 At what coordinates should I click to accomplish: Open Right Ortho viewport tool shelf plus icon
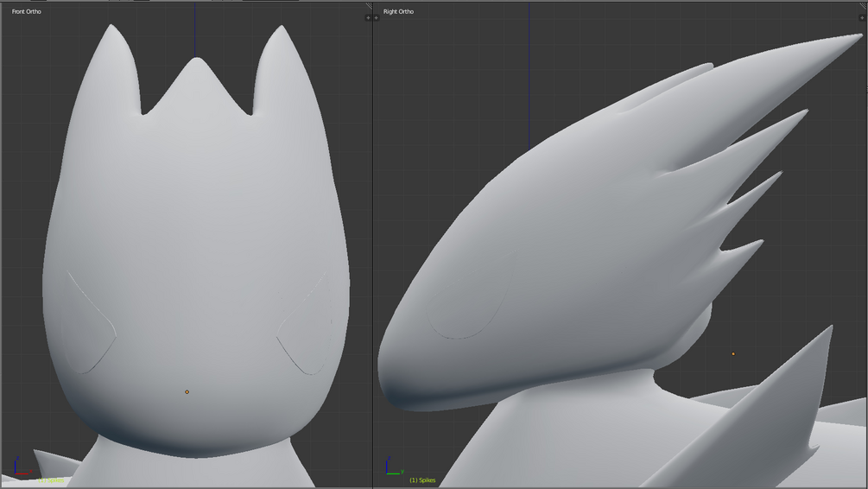pos(377,18)
